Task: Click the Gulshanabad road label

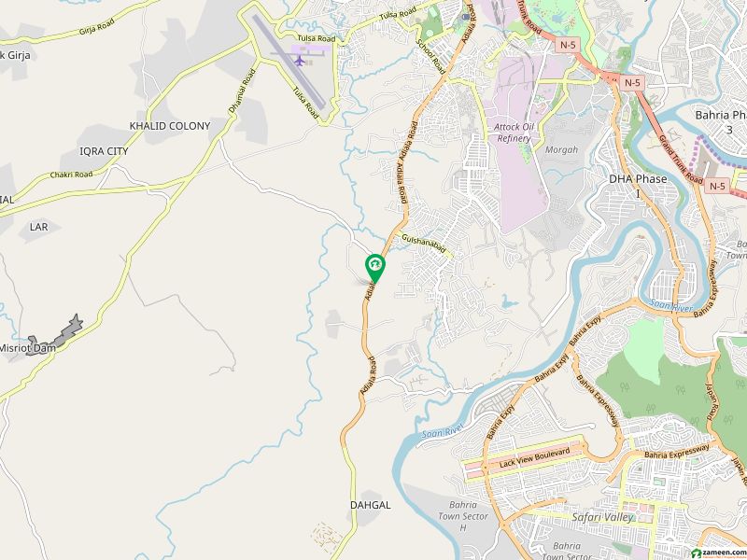Action: coord(424,244)
